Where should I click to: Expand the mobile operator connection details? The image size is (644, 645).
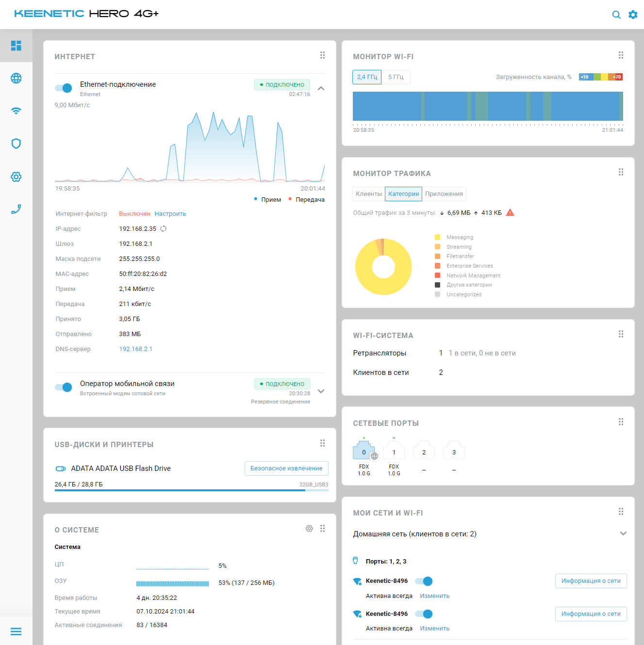(321, 391)
